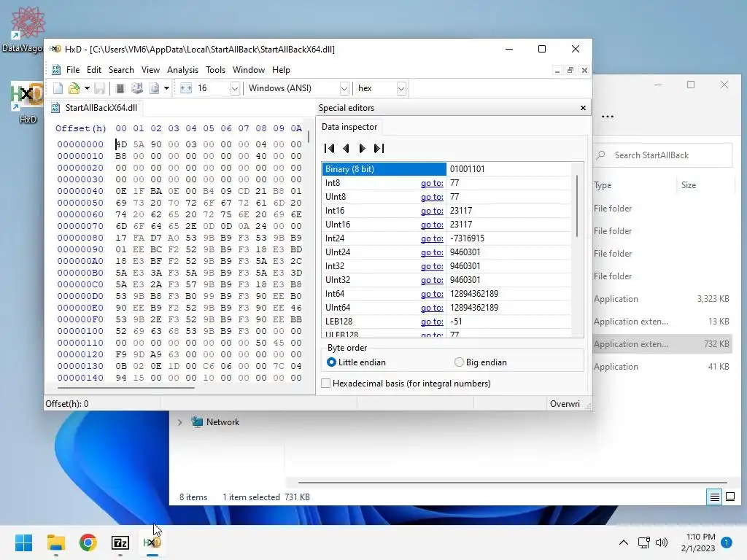Screen dimensions: 747x560
Task: Click the Int24 go to link
Action: [x=432, y=238]
